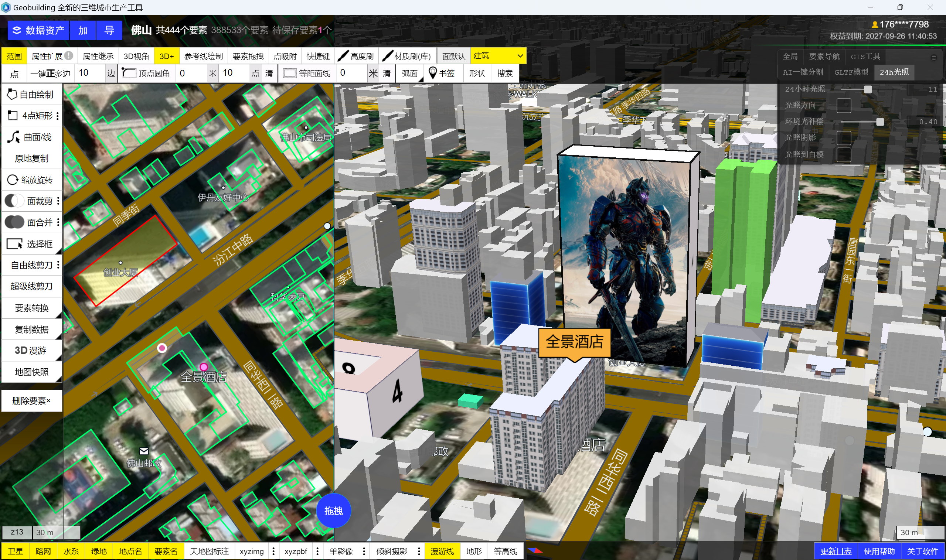
Task: Open the 使用帮助 help button
Action: (x=879, y=551)
